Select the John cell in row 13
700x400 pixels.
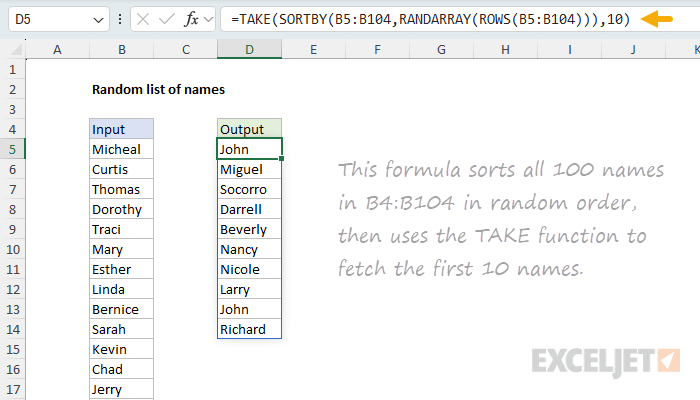[x=250, y=309]
